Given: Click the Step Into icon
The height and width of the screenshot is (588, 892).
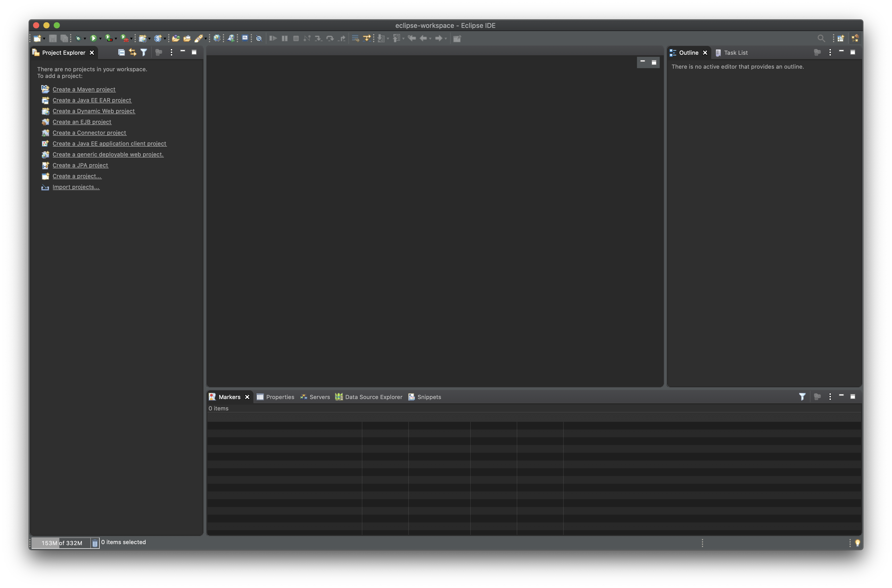Looking at the screenshot, I should click(x=318, y=38).
